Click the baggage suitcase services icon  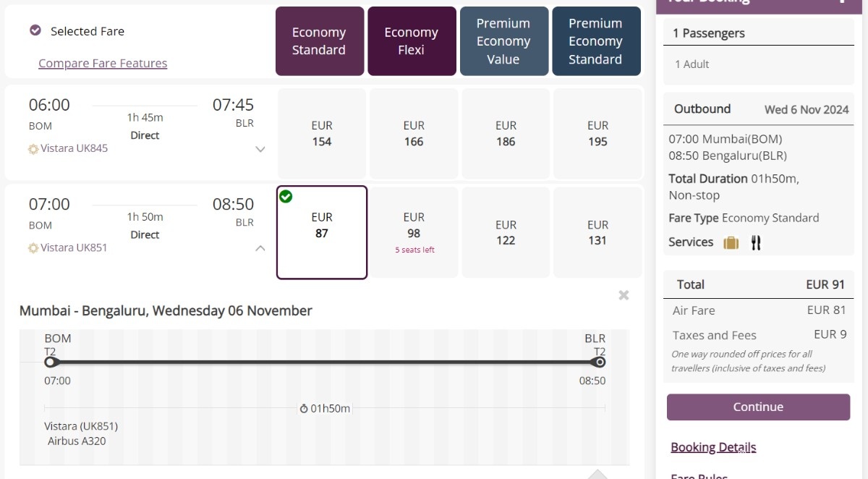click(x=731, y=242)
